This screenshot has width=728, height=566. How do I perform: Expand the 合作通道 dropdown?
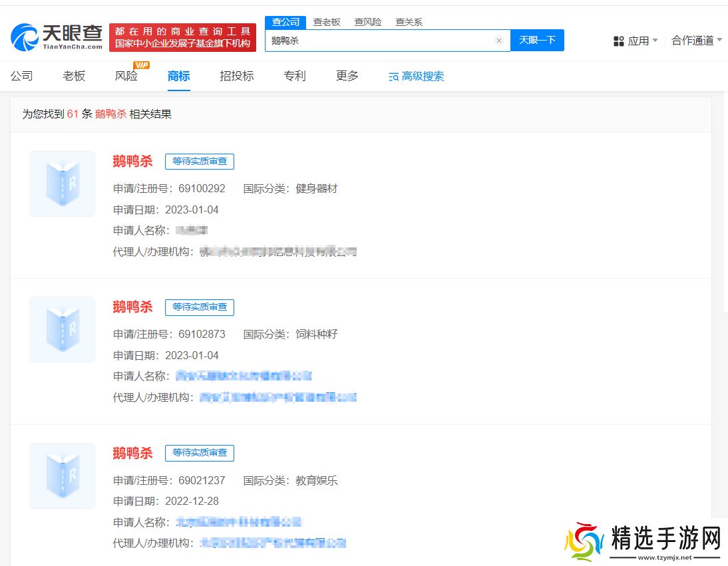(697, 41)
